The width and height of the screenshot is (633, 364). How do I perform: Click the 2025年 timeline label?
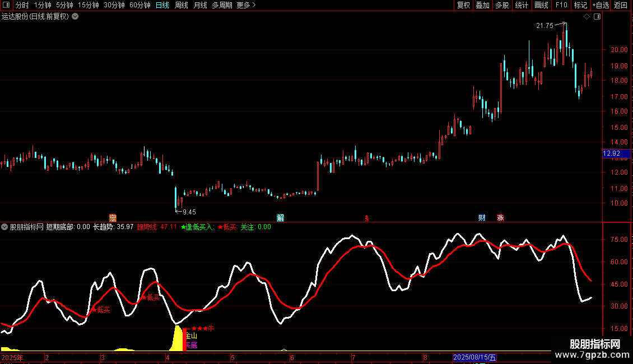[x=12, y=357]
